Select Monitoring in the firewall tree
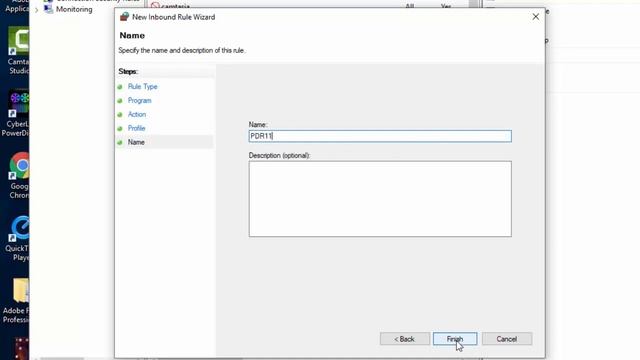 (74, 9)
